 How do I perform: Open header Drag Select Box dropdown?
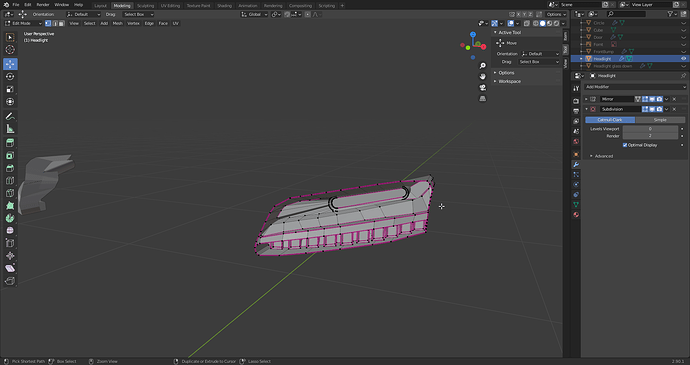click(x=138, y=15)
